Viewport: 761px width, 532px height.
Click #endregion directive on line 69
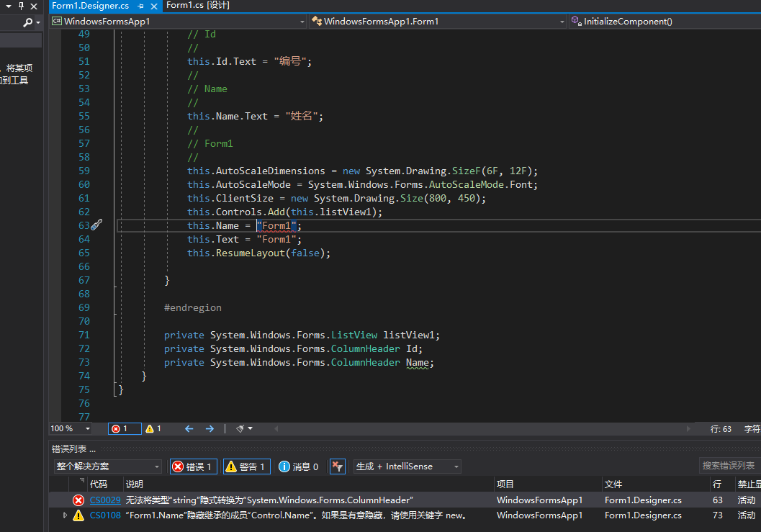click(x=193, y=307)
